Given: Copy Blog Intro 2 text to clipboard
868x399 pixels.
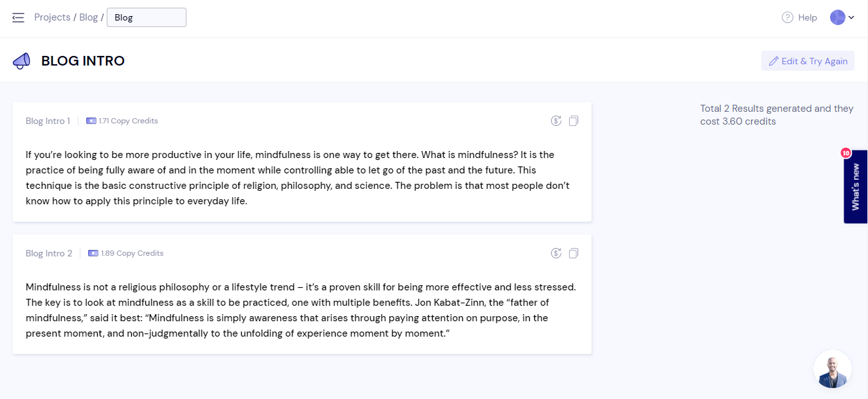Looking at the screenshot, I should (574, 253).
